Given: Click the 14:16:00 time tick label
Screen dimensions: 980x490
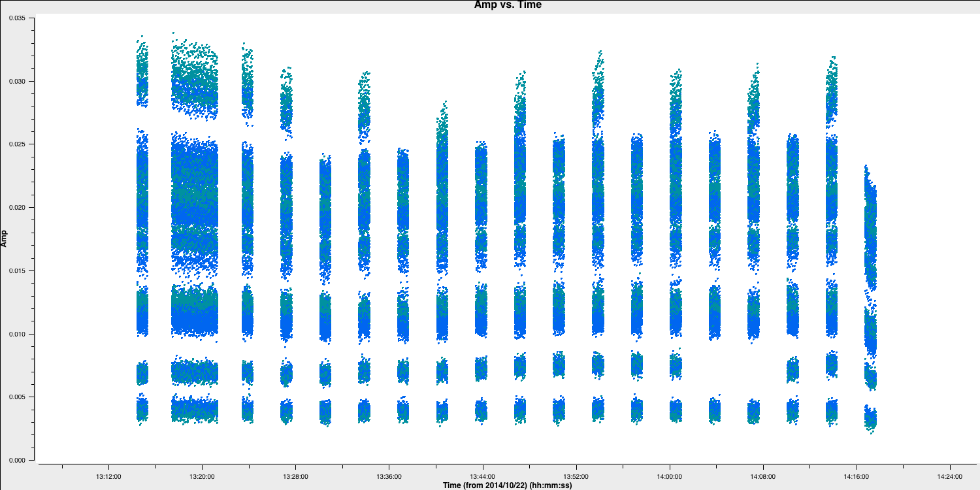Looking at the screenshot, I should [x=856, y=476].
